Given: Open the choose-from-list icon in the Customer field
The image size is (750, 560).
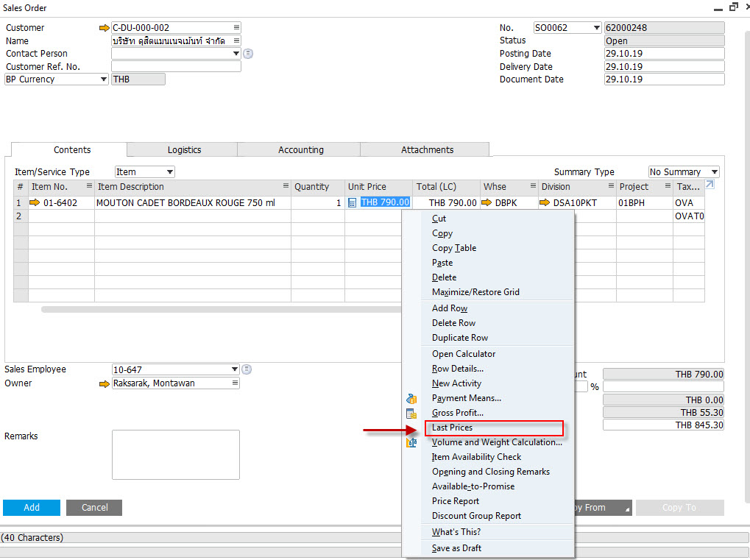Looking at the screenshot, I should tap(236, 28).
